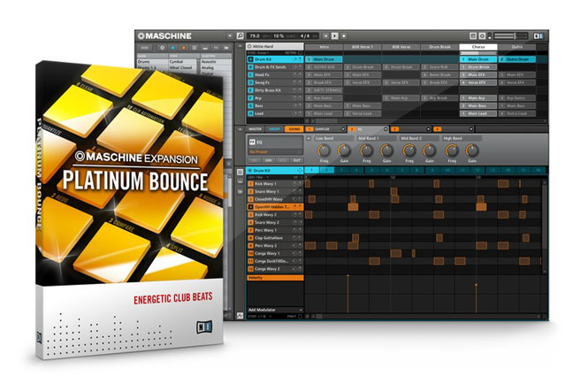Switch to the GROUP tab

275,129
